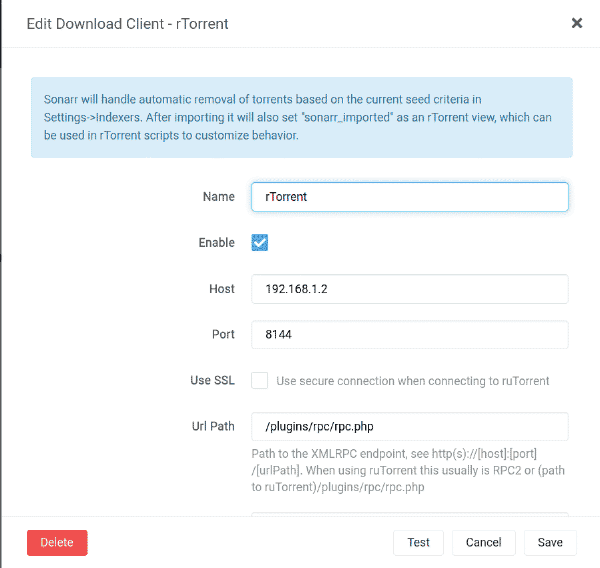Click the 'Port' field label
The height and width of the screenshot is (568, 600).
pos(223,335)
